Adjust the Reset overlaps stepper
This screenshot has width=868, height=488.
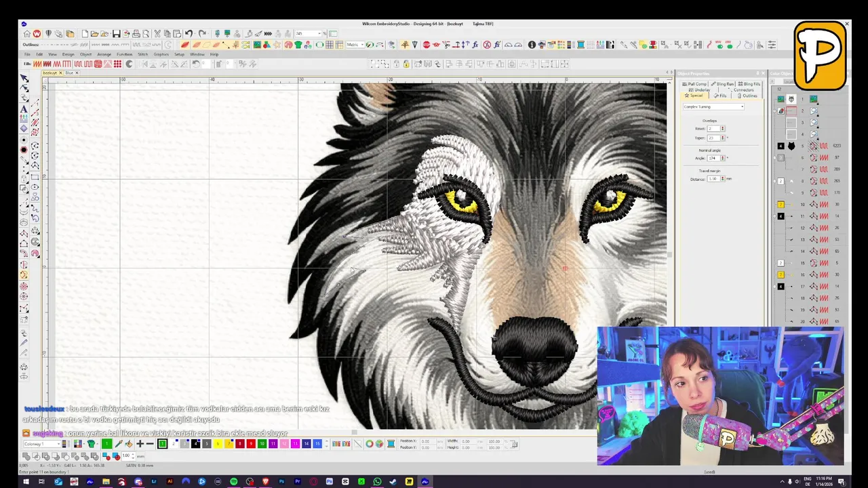722,128
